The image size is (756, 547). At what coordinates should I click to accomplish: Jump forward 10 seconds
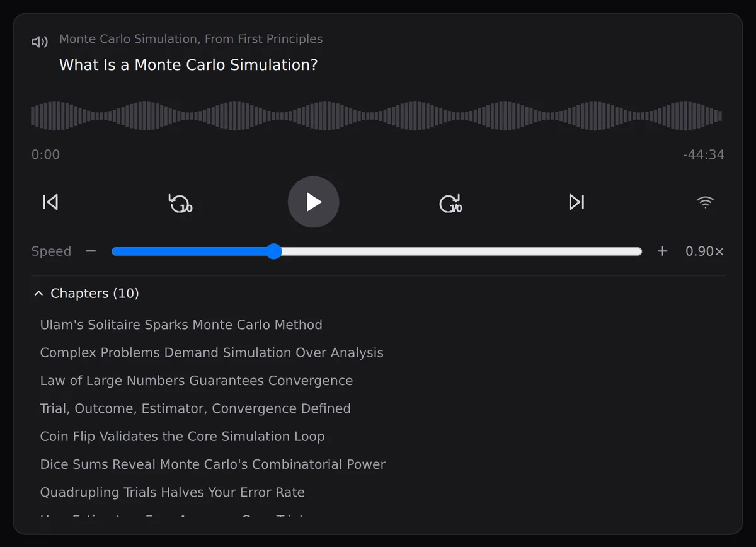(x=450, y=202)
